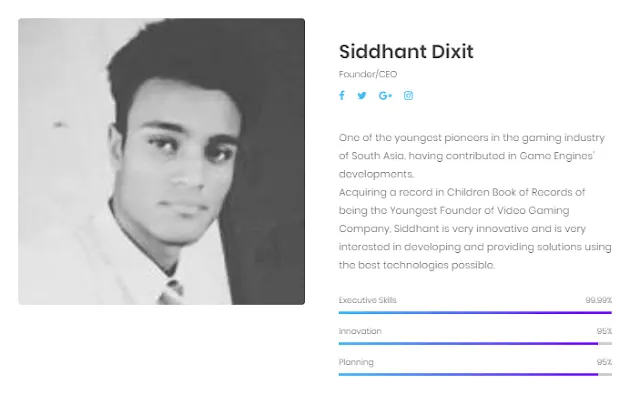The width and height of the screenshot is (640, 415).
Task: Click the Innovation 95% percentage value
Action: pyautogui.click(x=604, y=331)
